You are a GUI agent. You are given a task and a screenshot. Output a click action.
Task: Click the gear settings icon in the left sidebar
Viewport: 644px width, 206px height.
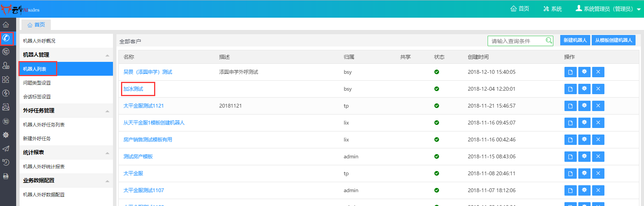coord(6,135)
